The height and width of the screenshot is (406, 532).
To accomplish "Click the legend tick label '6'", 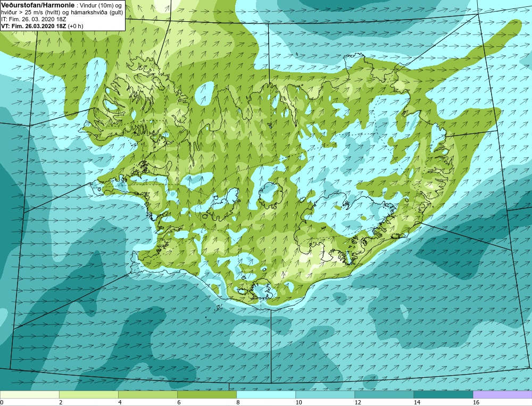I will pyautogui.click(x=179, y=402).
